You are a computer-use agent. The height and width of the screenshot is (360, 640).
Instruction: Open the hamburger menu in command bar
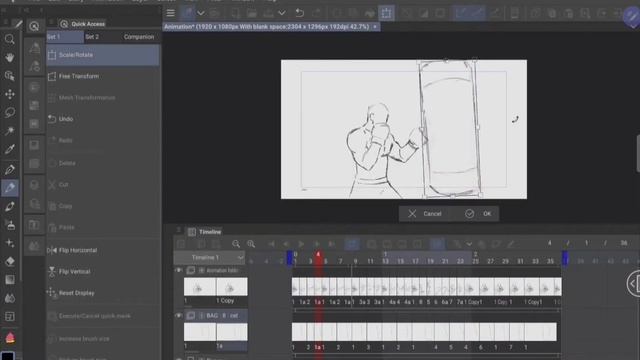[171, 13]
